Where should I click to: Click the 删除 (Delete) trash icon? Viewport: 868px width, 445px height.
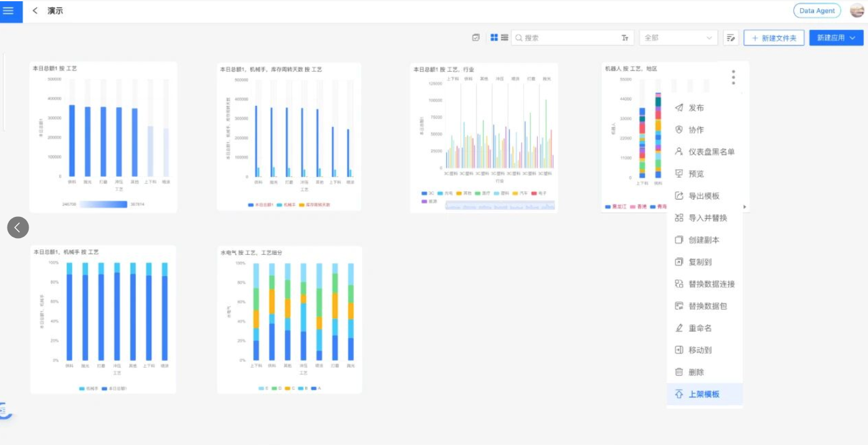tap(679, 371)
